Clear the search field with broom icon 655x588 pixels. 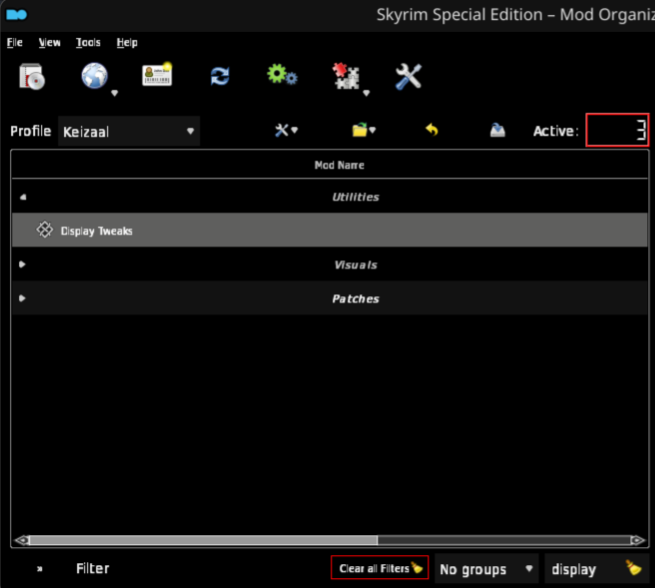coord(634,568)
